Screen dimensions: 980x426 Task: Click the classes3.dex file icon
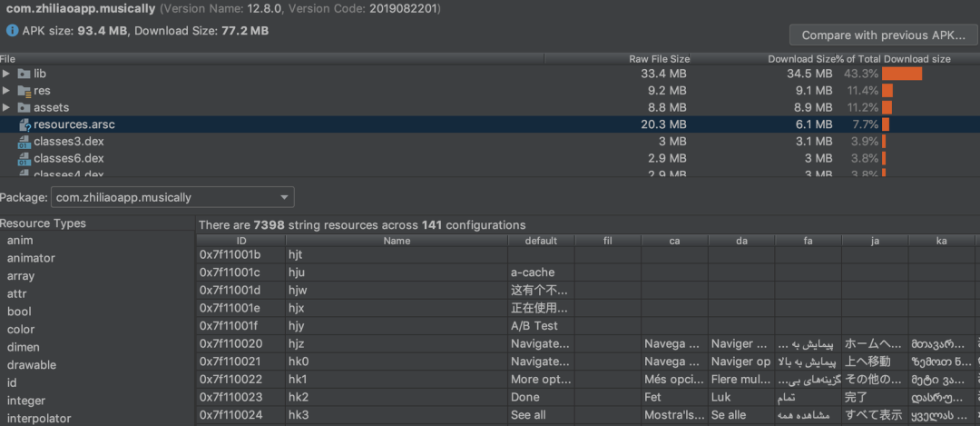[x=24, y=142]
